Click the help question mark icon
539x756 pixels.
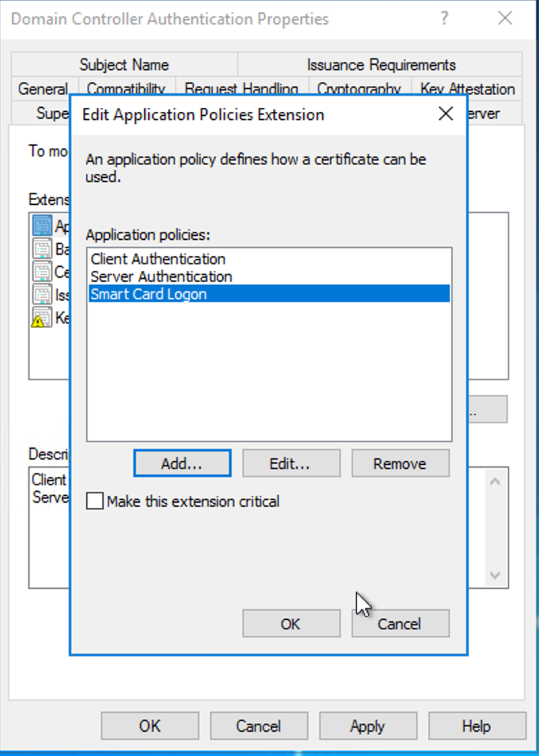click(x=444, y=19)
